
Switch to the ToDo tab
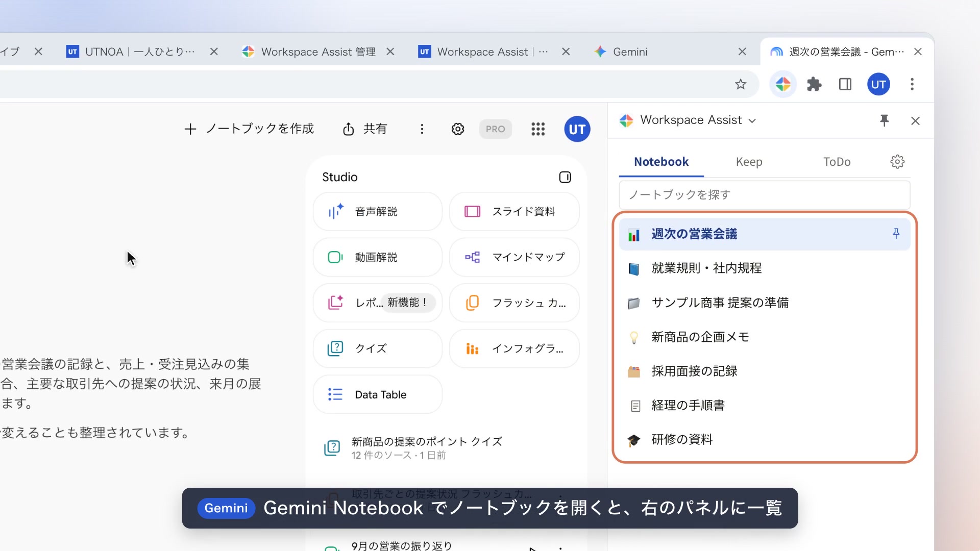[x=837, y=162]
